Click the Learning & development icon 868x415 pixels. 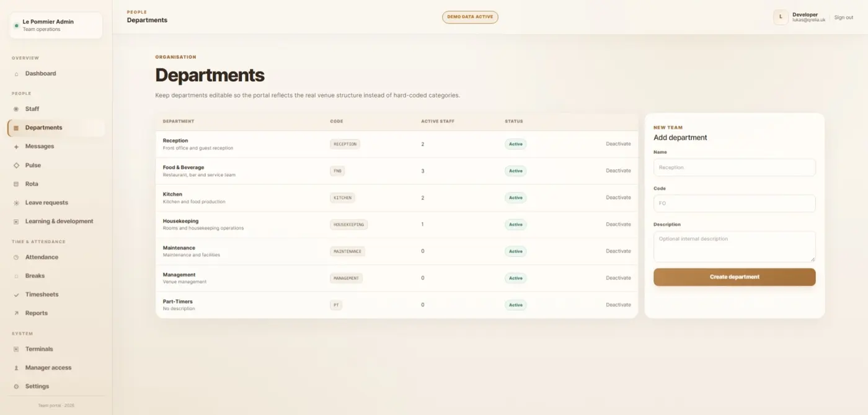point(16,221)
